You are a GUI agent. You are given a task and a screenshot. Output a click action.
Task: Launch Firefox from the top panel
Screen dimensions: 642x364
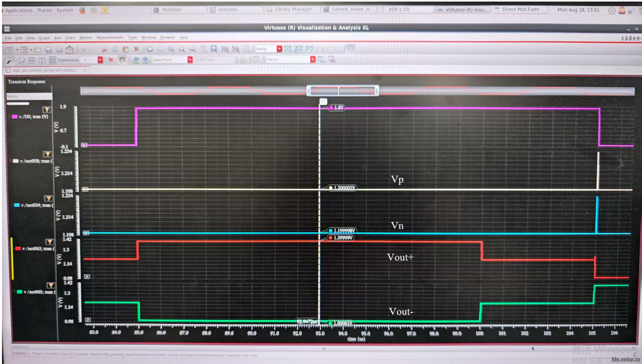82,10
